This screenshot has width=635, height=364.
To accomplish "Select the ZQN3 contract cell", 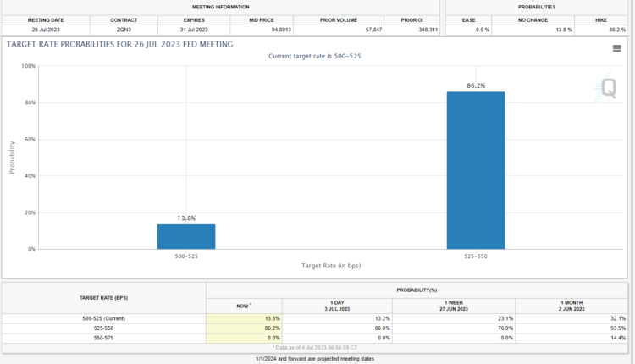I will tap(124, 30).
